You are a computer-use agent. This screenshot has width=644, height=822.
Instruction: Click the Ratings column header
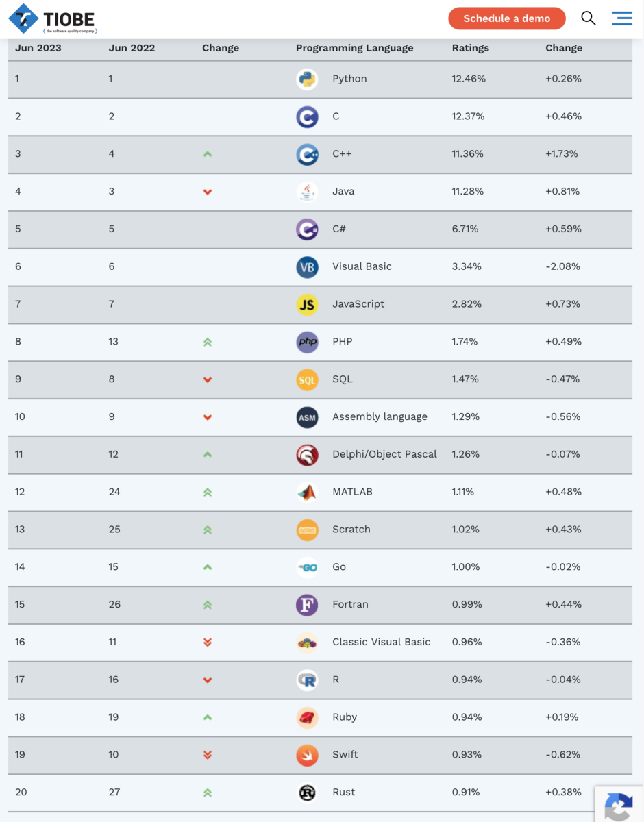470,48
